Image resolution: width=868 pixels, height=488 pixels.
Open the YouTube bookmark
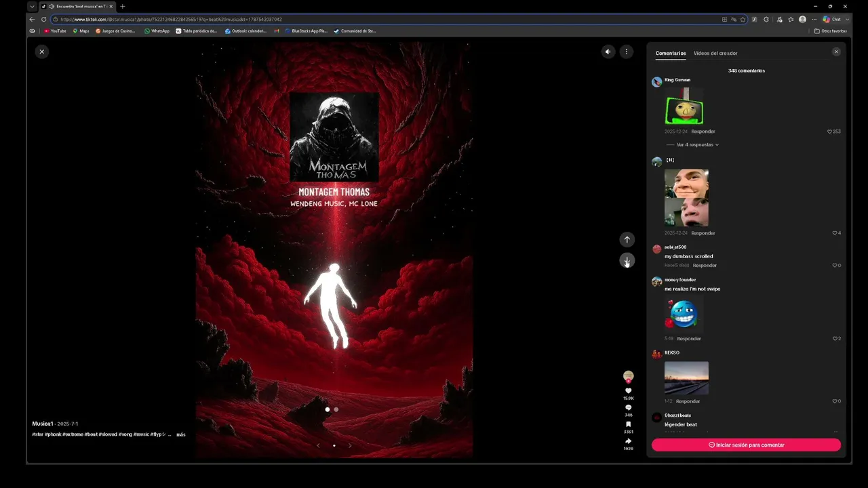tap(55, 30)
